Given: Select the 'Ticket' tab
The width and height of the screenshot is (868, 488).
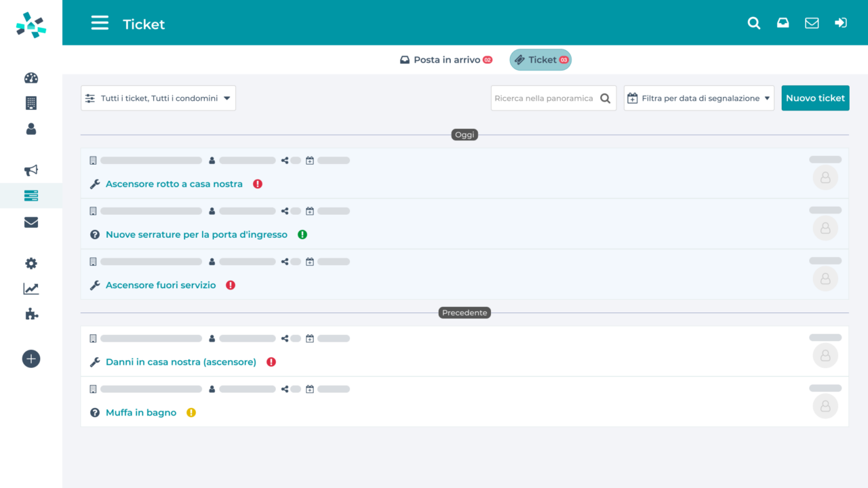Looking at the screenshot, I should coord(540,60).
